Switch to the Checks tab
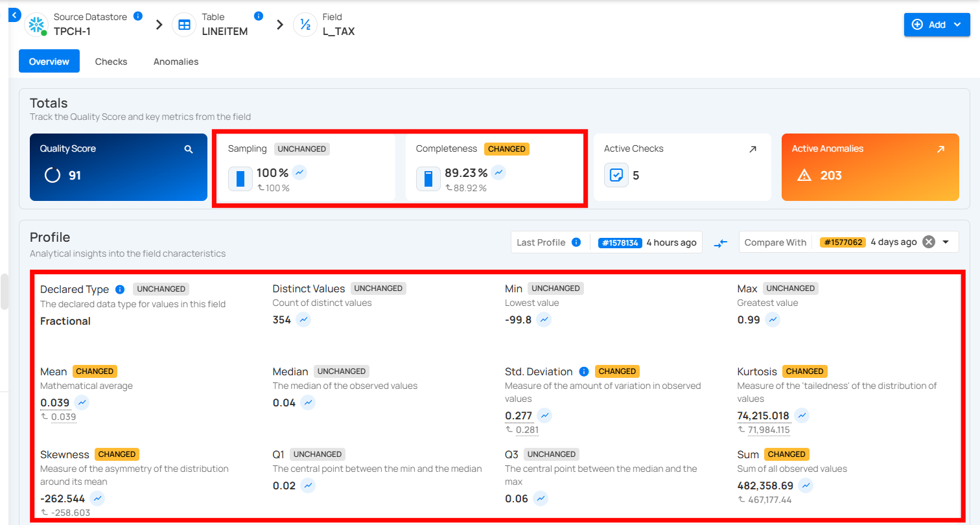 [111, 62]
